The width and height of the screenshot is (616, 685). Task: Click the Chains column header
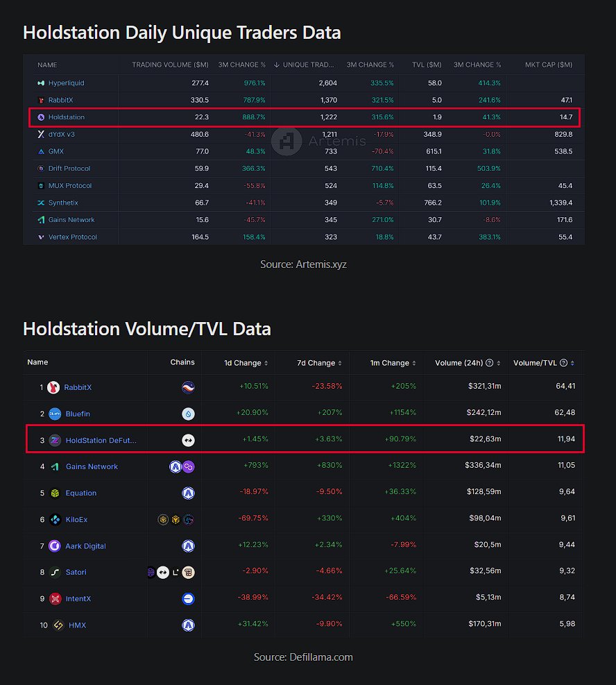182,362
